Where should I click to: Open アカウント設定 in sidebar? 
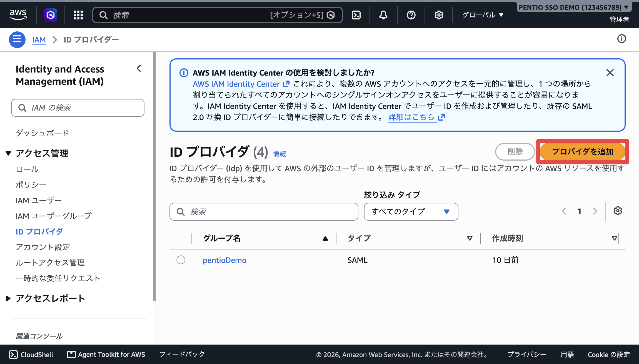(x=43, y=247)
